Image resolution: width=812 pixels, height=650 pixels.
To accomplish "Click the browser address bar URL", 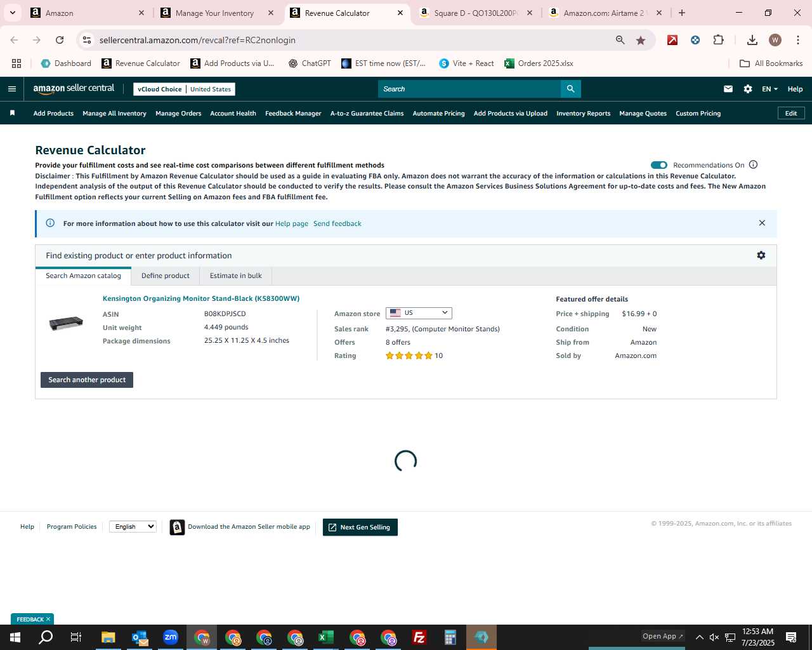I will click(197, 40).
